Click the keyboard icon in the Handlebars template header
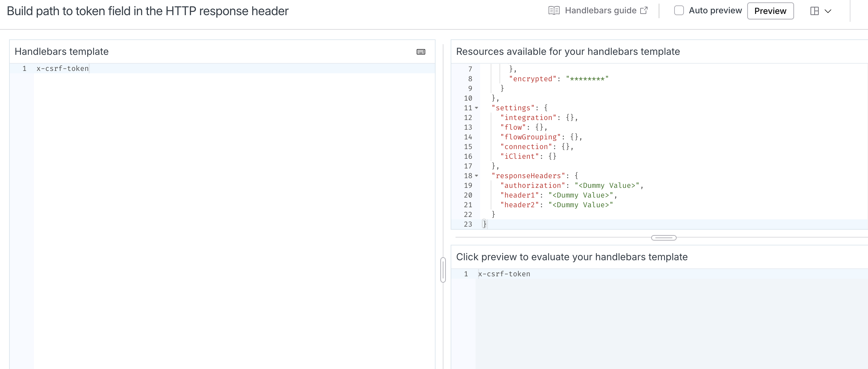 coord(421,52)
